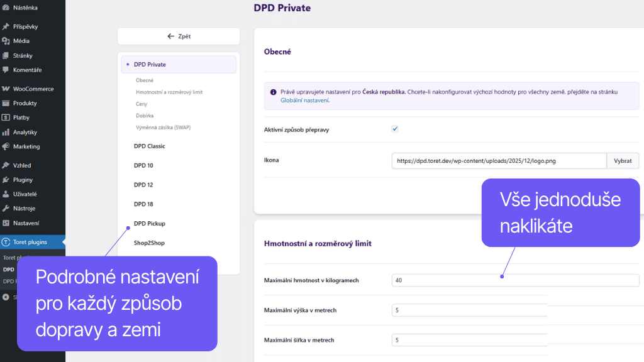Go back with Zpět button

pyautogui.click(x=179, y=36)
